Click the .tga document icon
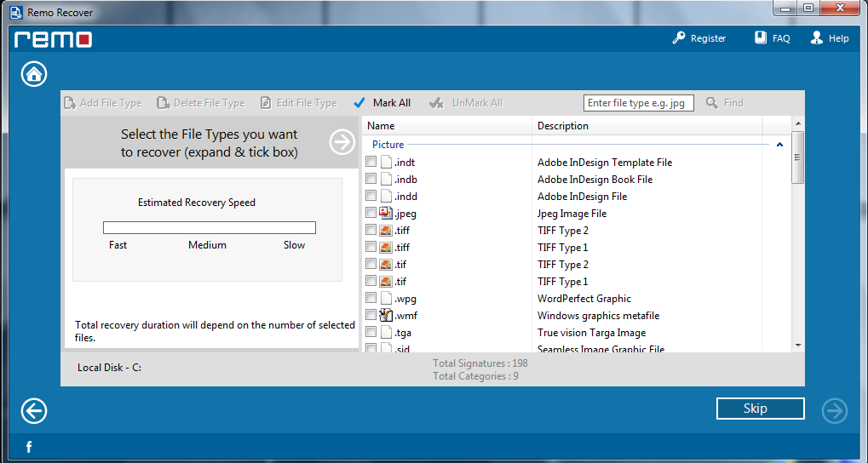The width and height of the screenshot is (868, 463). tap(386, 333)
